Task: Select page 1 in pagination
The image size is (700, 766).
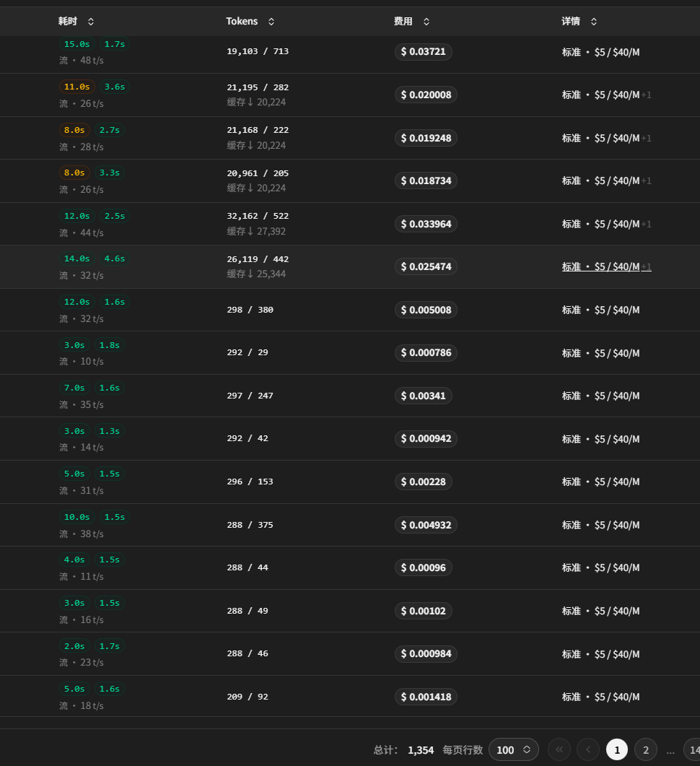Action: [x=617, y=749]
